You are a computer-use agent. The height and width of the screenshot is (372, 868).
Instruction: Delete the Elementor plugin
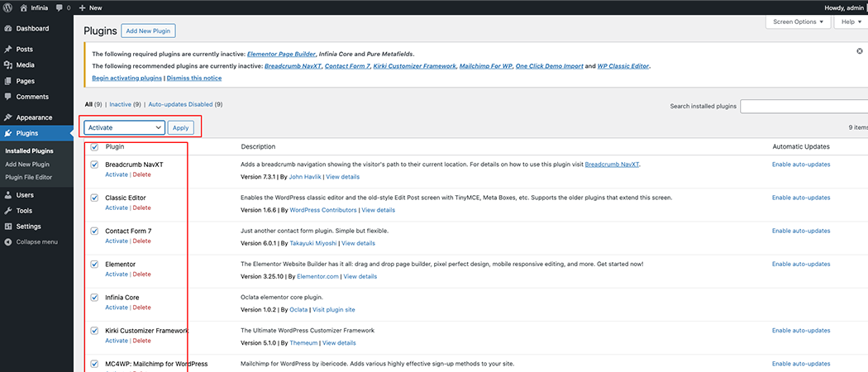click(x=141, y=274)
